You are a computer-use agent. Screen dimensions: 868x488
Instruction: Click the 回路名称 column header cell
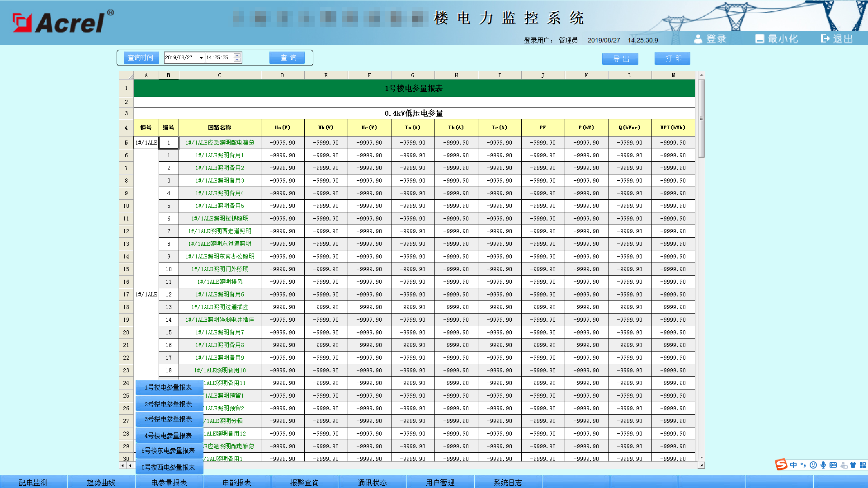tap(220, 128)
